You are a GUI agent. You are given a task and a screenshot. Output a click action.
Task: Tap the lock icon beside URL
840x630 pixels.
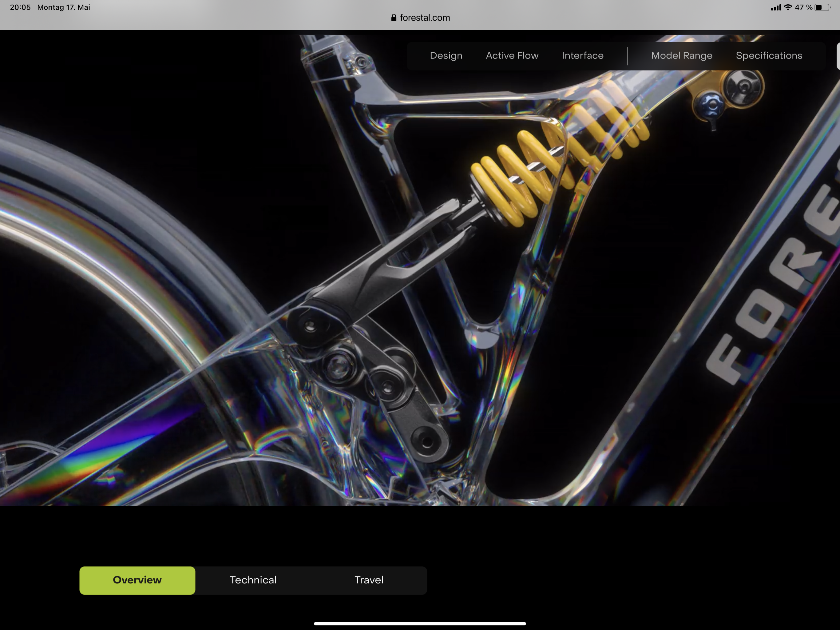tap(394, 18)
